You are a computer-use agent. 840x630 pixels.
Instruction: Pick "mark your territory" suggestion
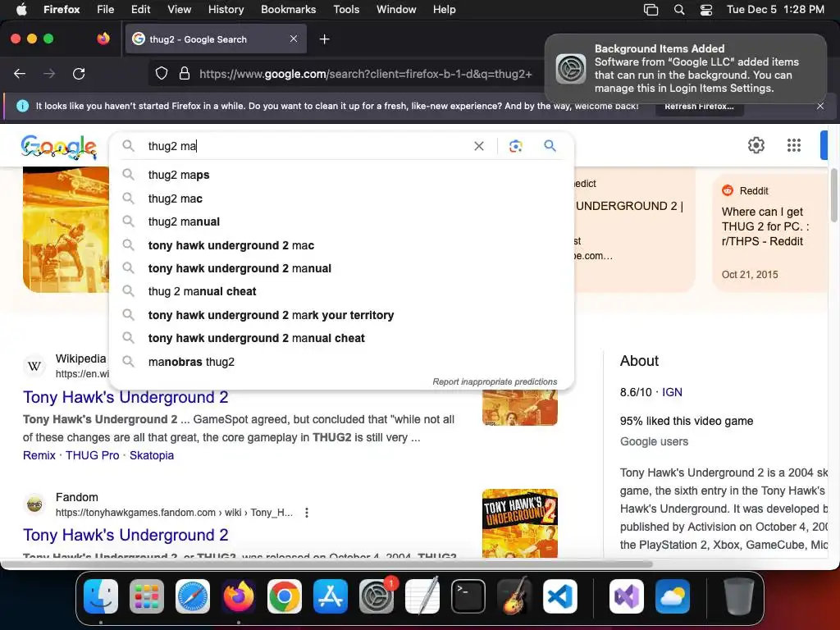[341, 314]
